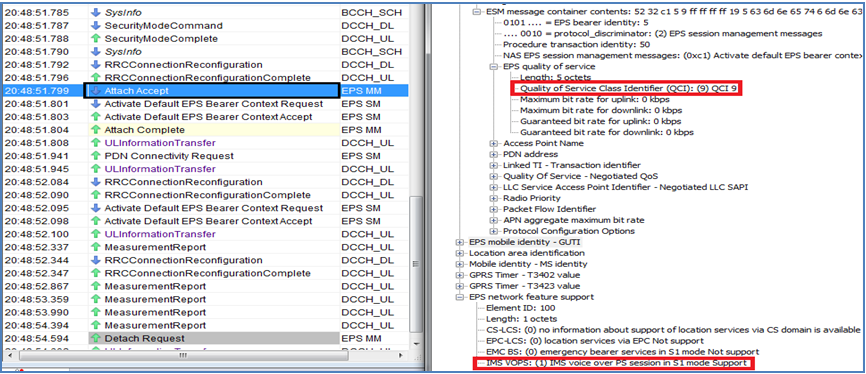This screenshot has width=866, height=374.
Task: Expand the Radio Priority node
Action: [493, 198]
